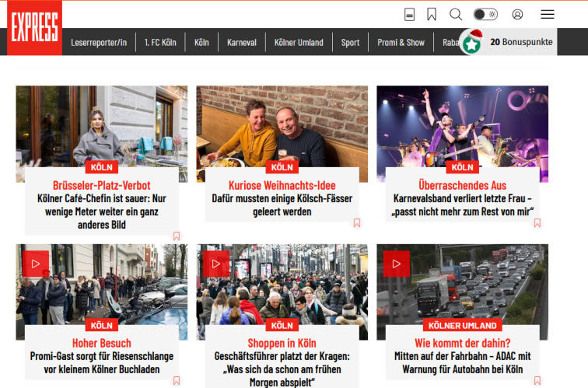The width and height of the screenshot is (588, 388).
Task: Open saved bookmarks icon in header
Action: (x=432, y=15)
